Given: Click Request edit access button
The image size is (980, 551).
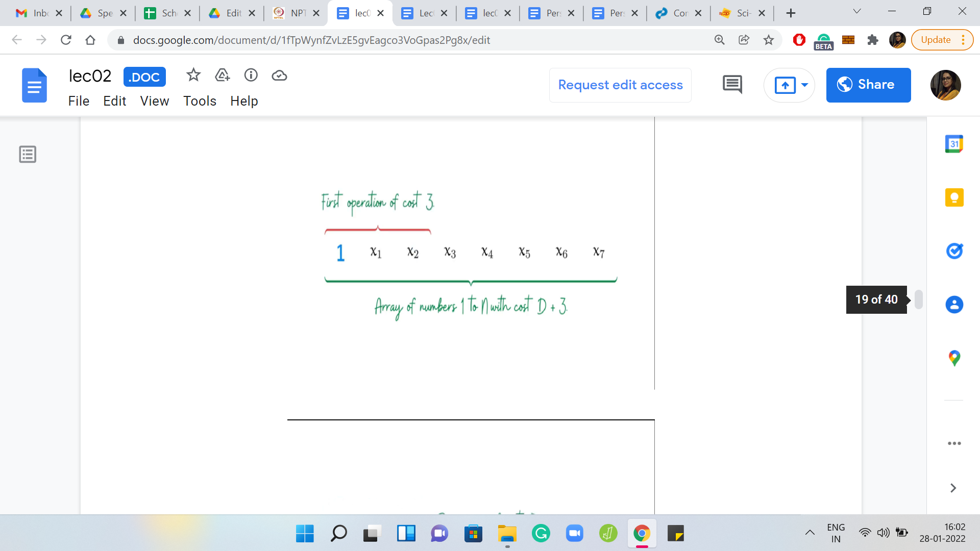Looking at the screenshot, I should point(620,85).
